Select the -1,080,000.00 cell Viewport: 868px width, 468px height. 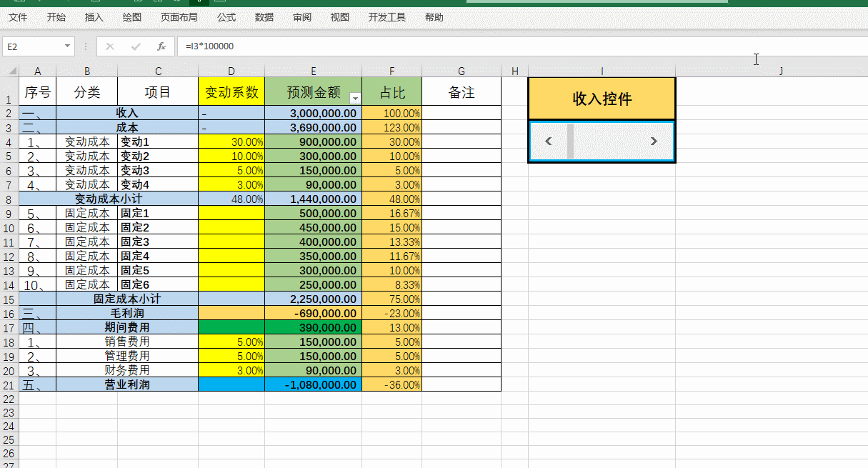coord(314,384)
